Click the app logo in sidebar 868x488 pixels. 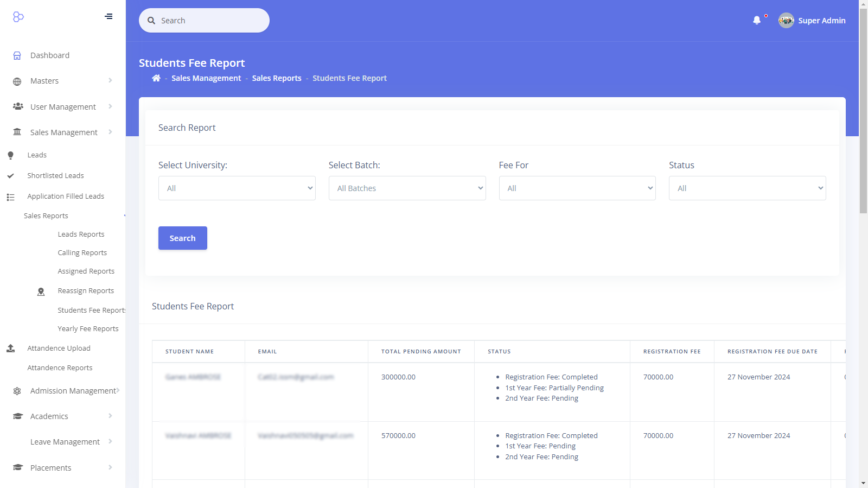18,17
